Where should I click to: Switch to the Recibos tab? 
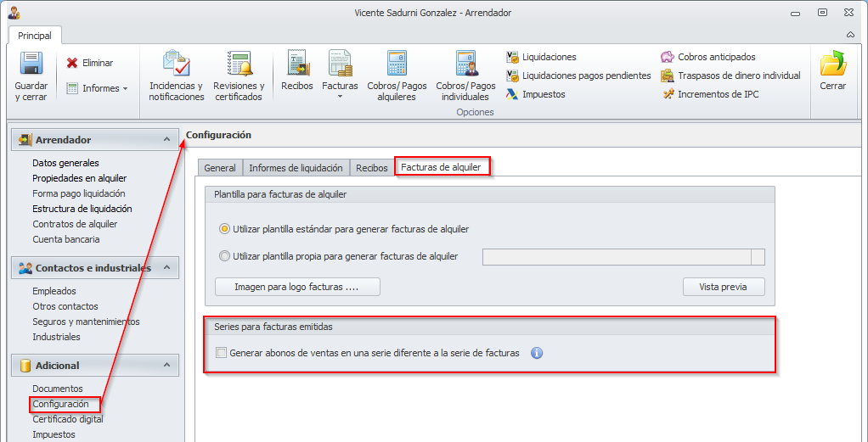tap(372, 168)
